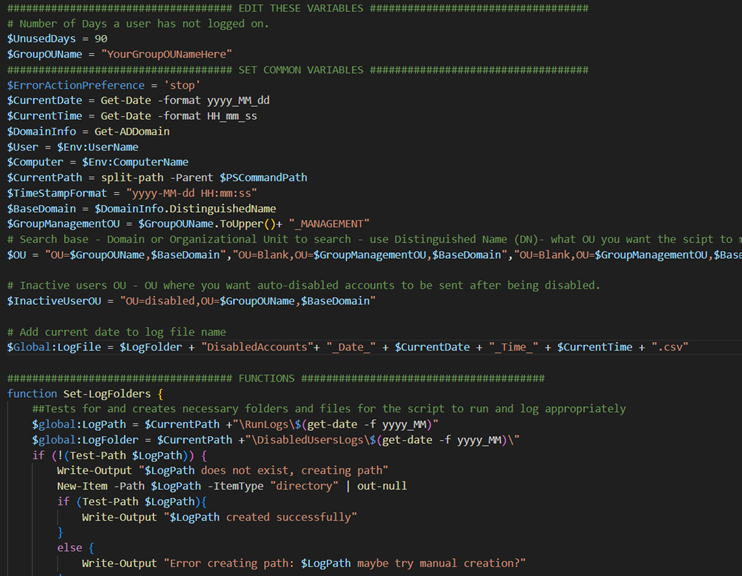Click out-null after the pipe
Viewport: 742px width, 576px height.
click(382, 487)
